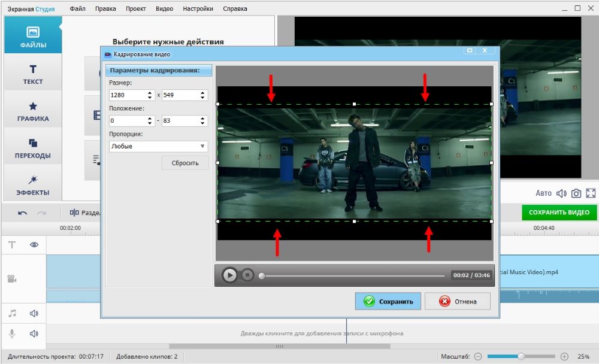599x364 pixels.
Task: Click bottom-center crop handle
Action: (355, 221)
